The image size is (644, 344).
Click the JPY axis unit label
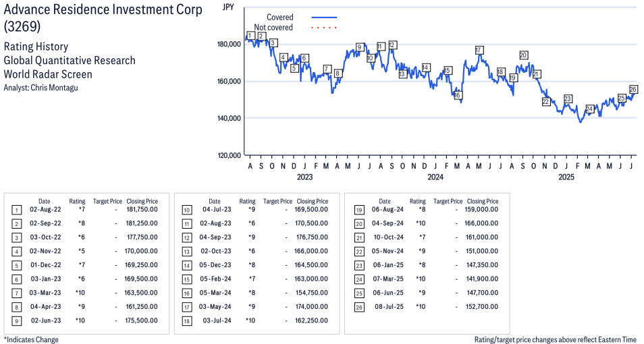(x=228, y=7)
